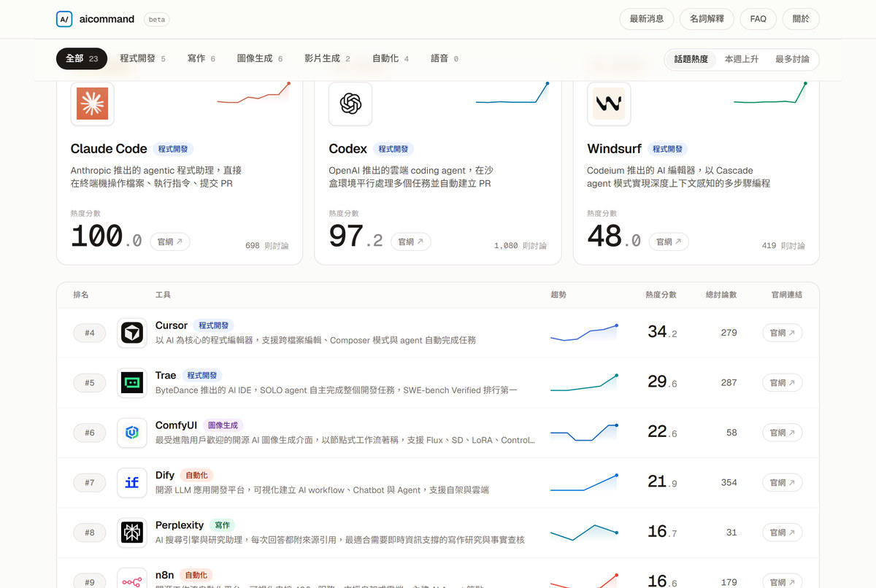Sort by 最多討論
This screenshot has width=876, height=588.
(792, 59)
